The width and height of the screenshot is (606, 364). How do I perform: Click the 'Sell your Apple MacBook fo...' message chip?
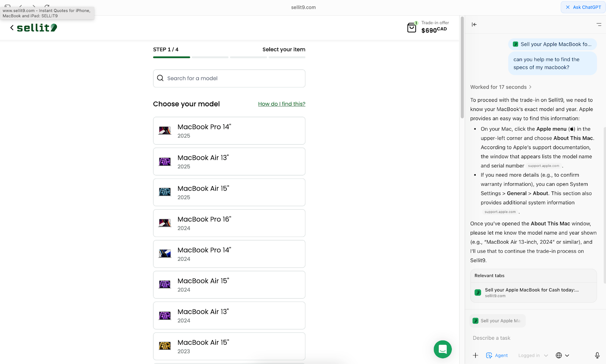pos(552,44)
